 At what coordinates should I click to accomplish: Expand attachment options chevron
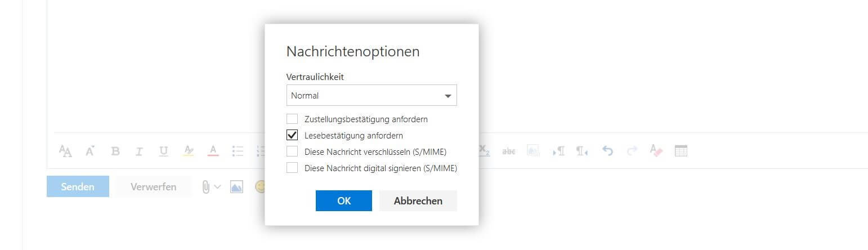pyautogui.click(x=217, y=187)
